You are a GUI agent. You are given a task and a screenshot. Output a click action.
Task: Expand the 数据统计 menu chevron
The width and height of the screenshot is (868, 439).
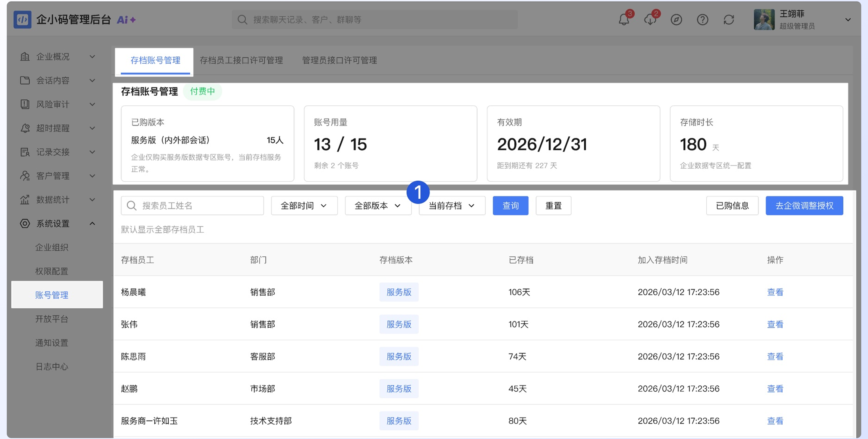[92, 199]
